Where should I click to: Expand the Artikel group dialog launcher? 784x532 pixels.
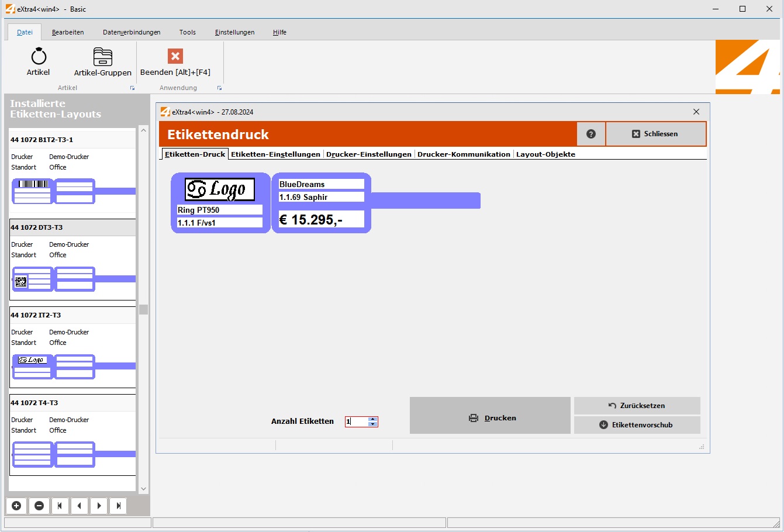[132, 88]
